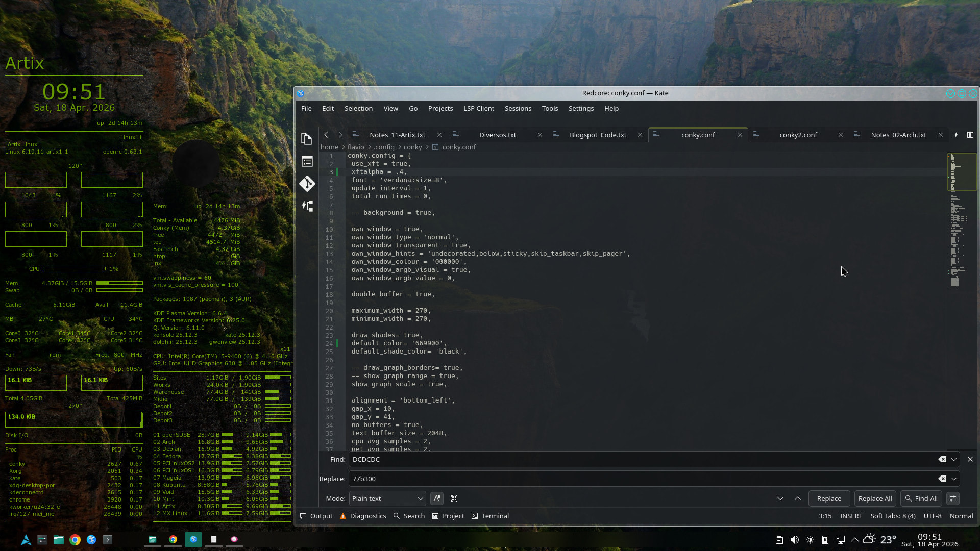This screenshot has width=980, height=551.
Task: Open the file outline list panel icon
Action: [x=307, y=162]
